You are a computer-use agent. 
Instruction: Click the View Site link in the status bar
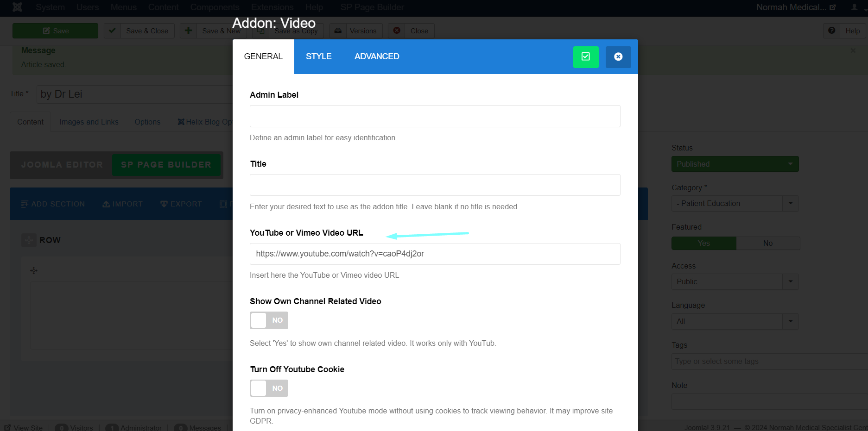point(24,428)
